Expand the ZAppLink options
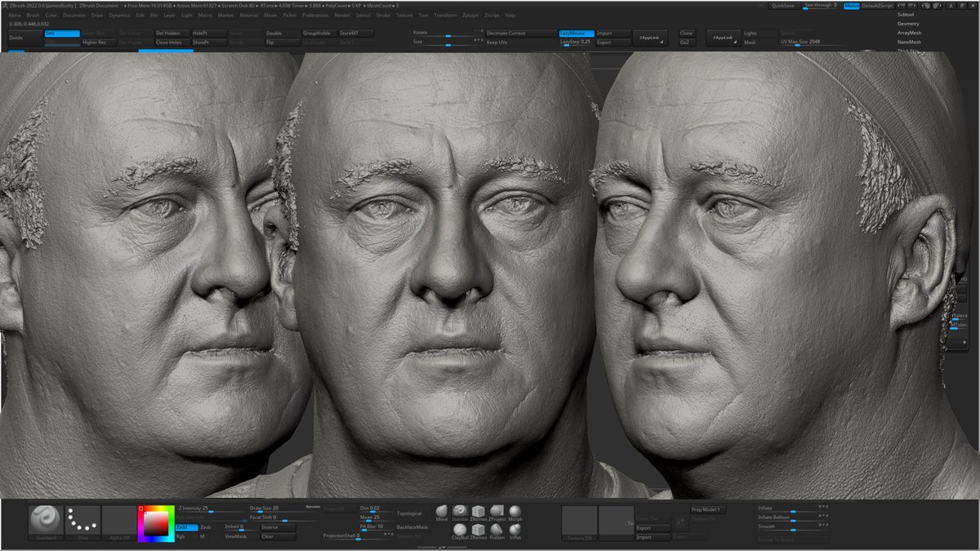This screenshot has width=980, height=551. (x=662, y=41)
